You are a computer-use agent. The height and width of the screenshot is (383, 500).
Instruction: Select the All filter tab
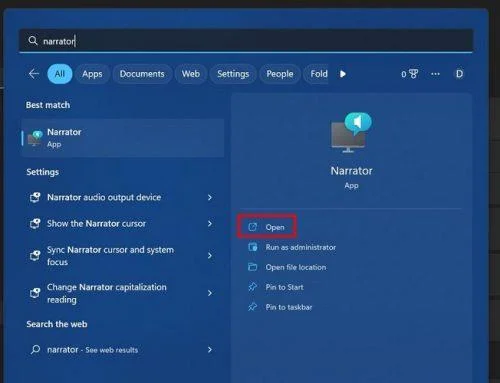pyautogui.click(x=60, y=74)
